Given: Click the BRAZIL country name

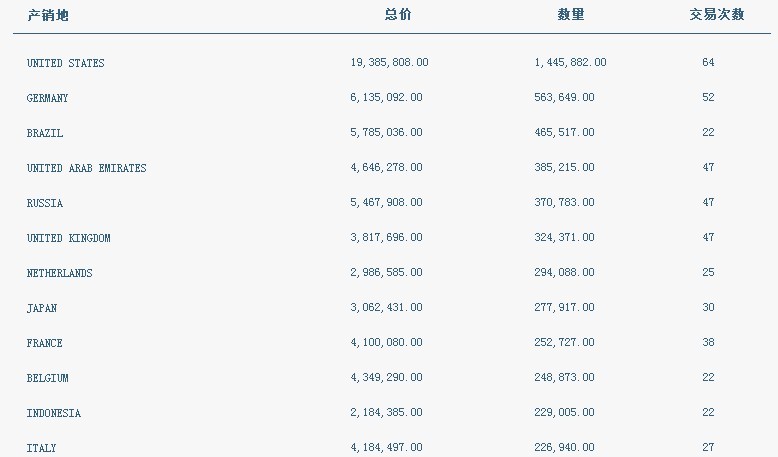Looking at the screenshot, I should click(x=45, y=133).
